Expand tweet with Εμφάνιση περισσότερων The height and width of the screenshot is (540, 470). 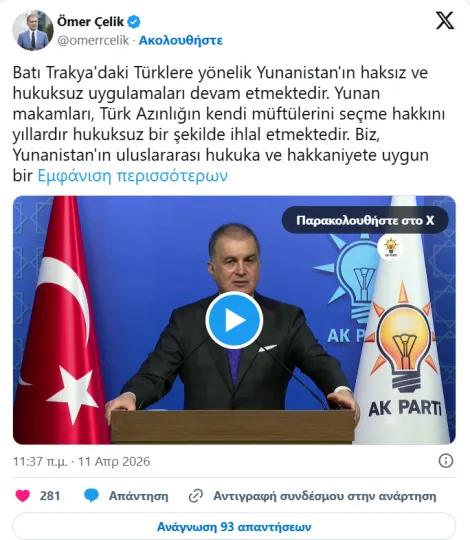(x=133, y=176)
